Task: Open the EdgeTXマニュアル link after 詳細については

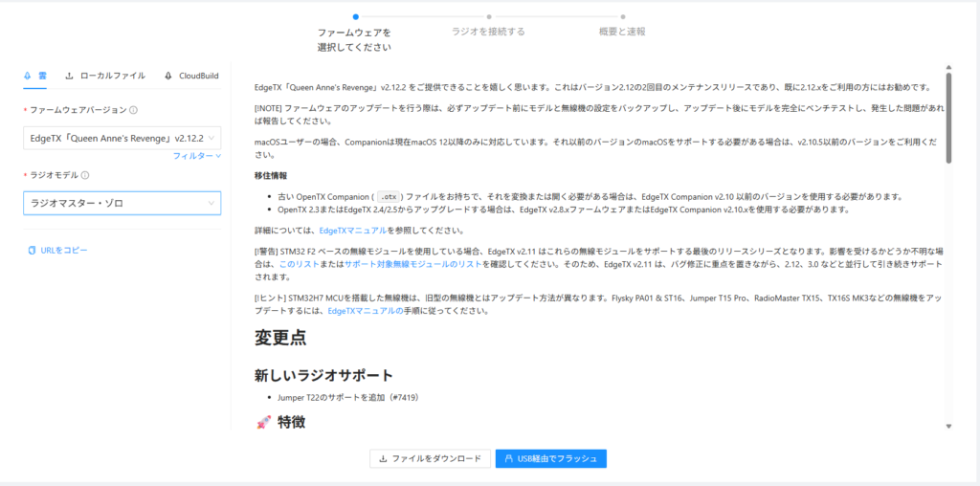Action: click(353, 231)
